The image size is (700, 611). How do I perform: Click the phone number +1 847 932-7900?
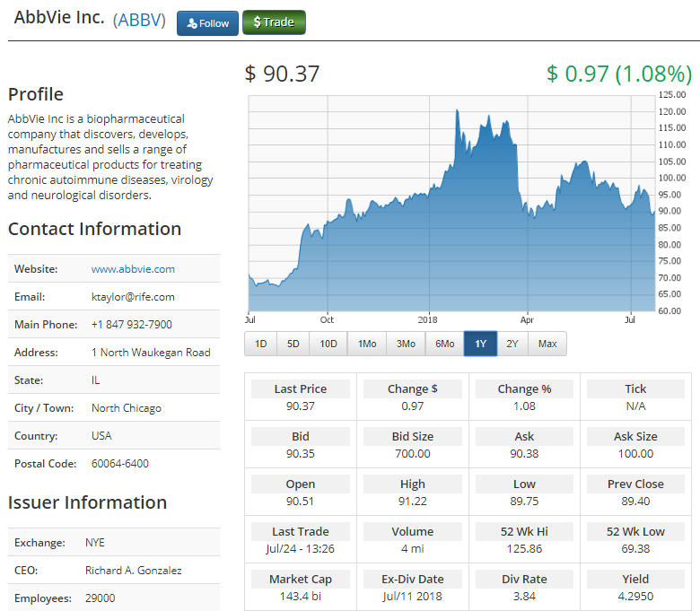point(132,325)
